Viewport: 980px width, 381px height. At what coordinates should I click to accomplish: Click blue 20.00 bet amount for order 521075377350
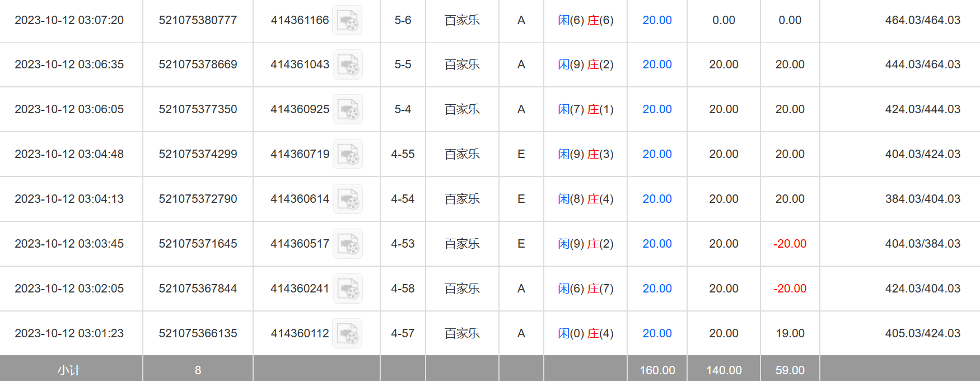click(x=657, y=109)
